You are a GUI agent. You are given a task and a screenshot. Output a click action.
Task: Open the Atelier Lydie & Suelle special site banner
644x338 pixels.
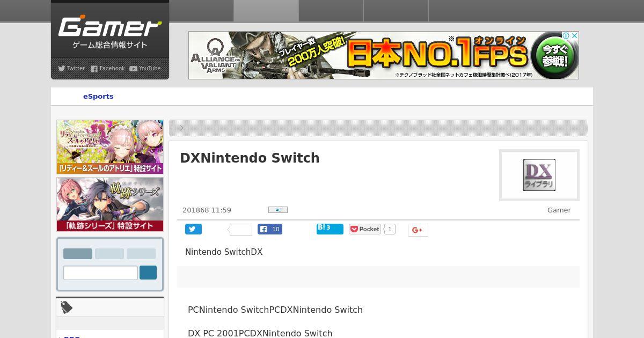point(110,147)
